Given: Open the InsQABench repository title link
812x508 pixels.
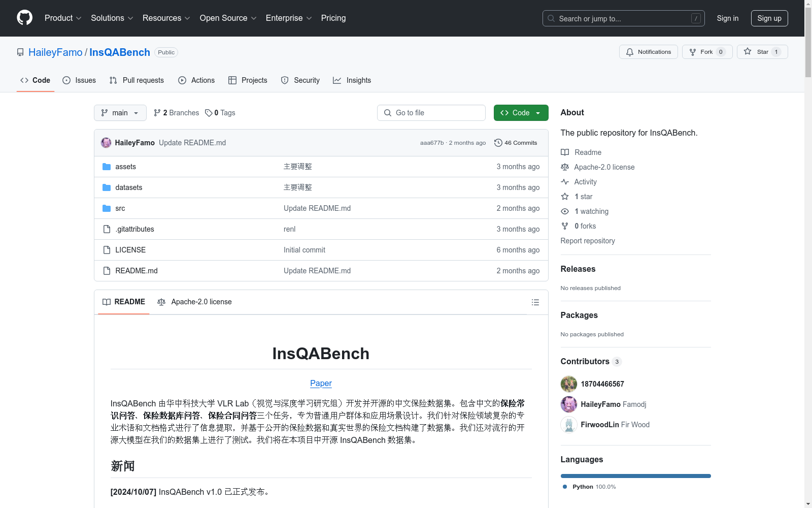Looking at the screenshot, I should click(x=120, y=52).
